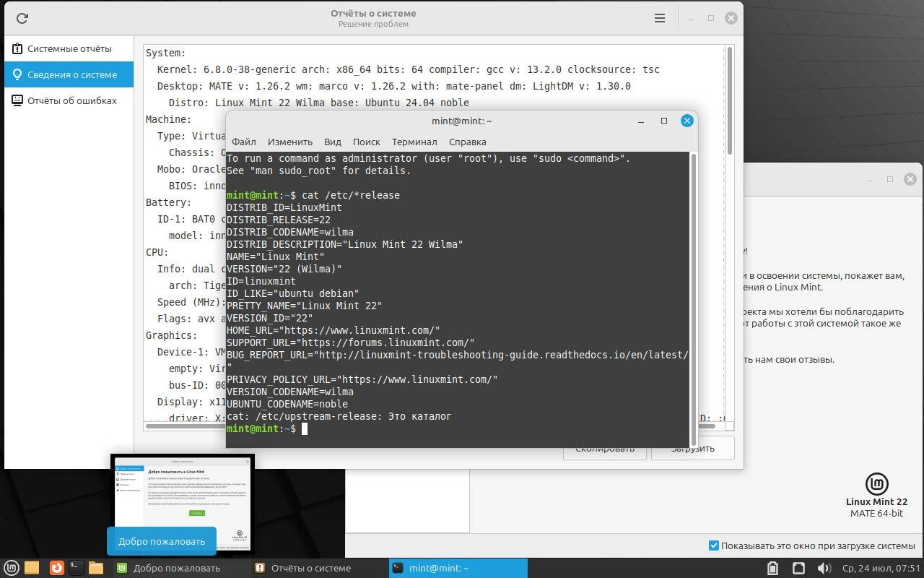Click 'Kernel: 6.8.0-38-generic' text line
Viewport: 924px width, 578px height.
point(408,69)
